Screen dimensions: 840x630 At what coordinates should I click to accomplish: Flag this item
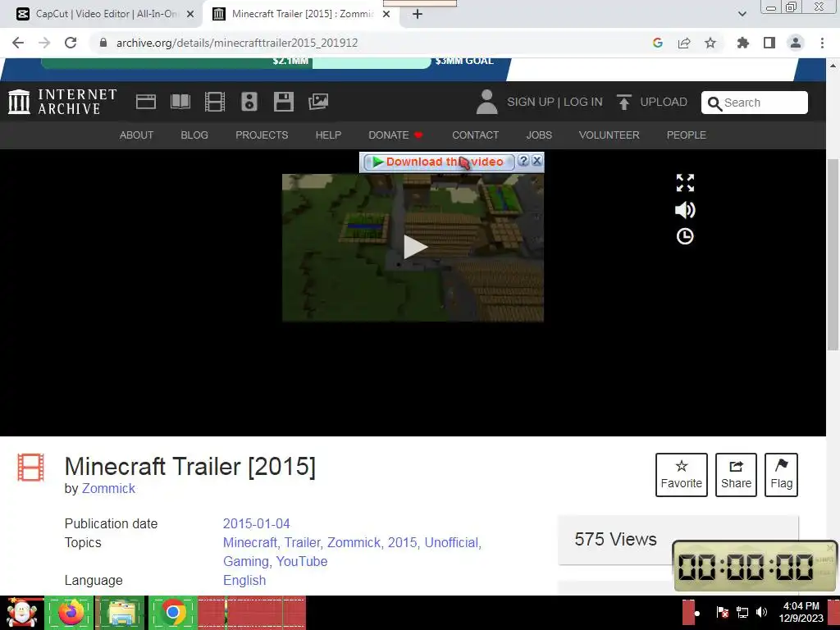click(781, 475)
